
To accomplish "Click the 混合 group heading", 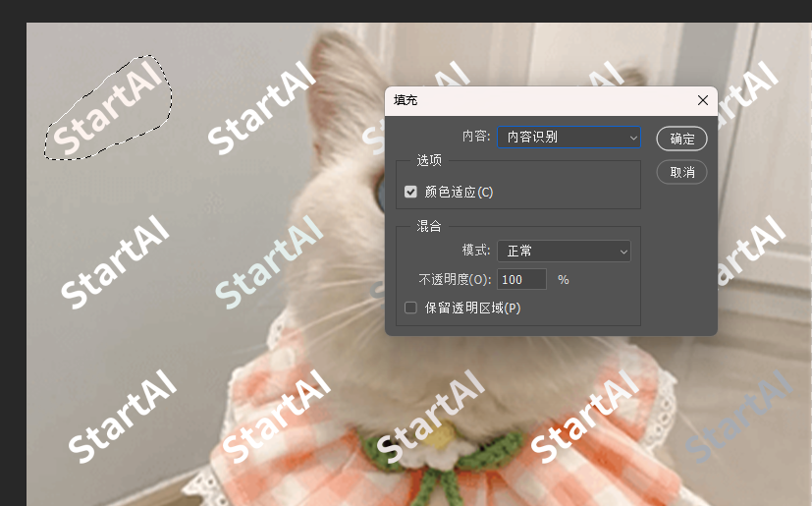I will pyautogui.click(x=429, y=226).
